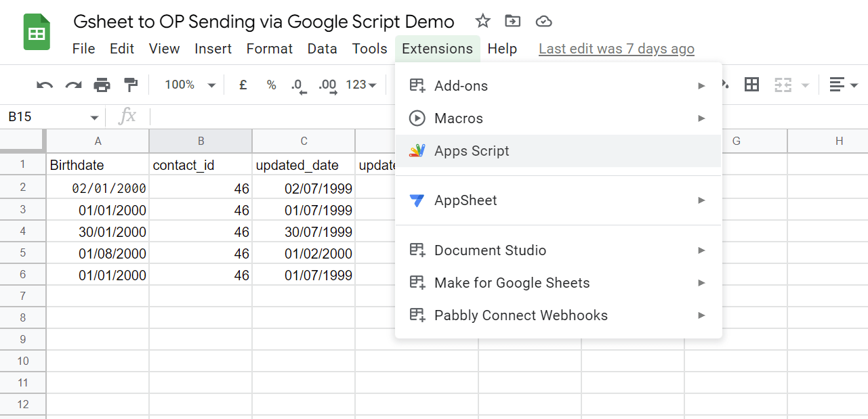The image size is (868, 419).
Task: Click the Print icon
Action: click(x=102, y=85)
